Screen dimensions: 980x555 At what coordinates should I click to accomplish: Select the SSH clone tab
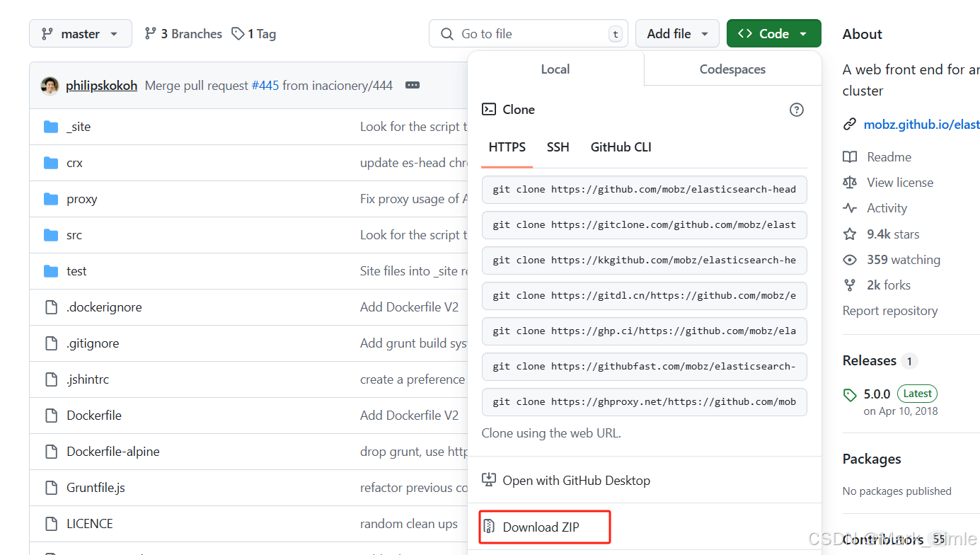coord(558,147)
